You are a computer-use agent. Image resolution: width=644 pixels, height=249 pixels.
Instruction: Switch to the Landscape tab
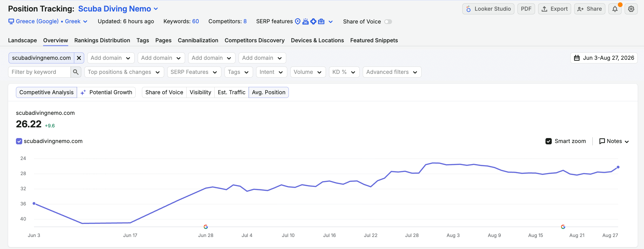click(22, 40)
